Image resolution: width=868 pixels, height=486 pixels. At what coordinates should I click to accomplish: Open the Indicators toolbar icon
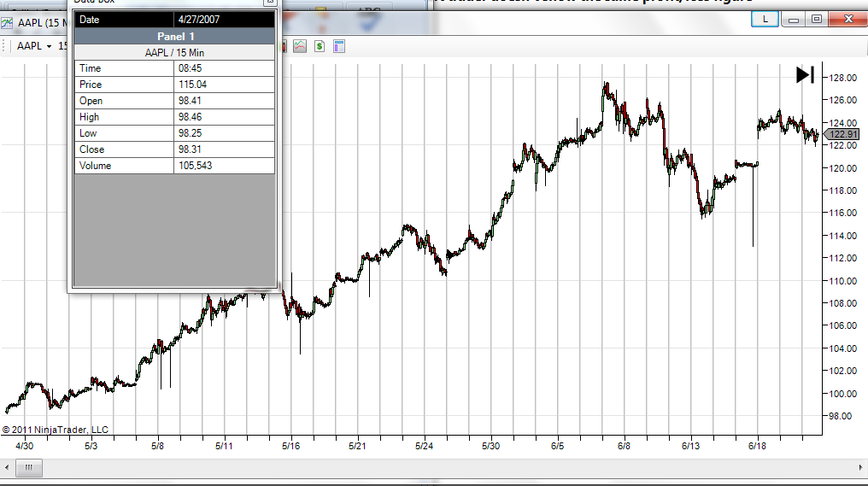tap(300, 46)
